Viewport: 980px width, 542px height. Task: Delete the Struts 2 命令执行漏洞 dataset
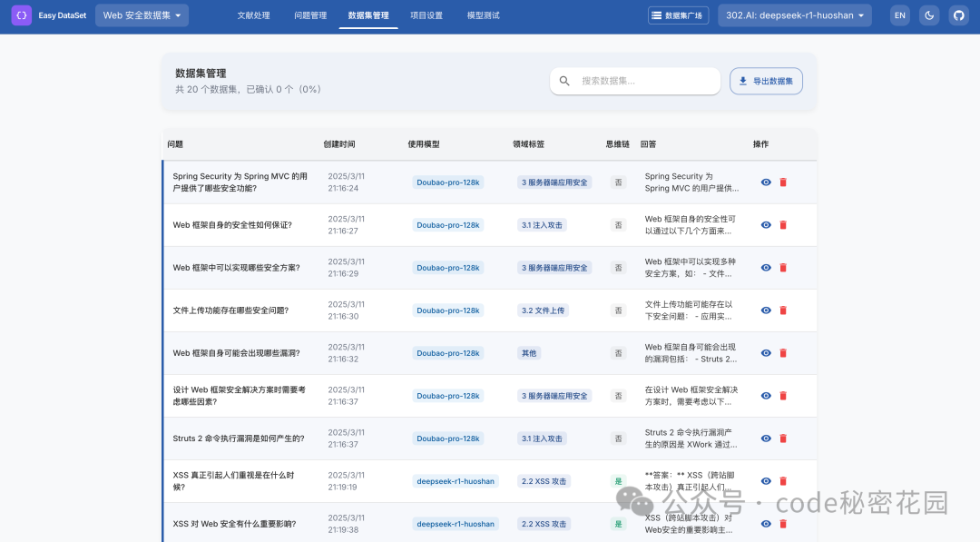783,439
